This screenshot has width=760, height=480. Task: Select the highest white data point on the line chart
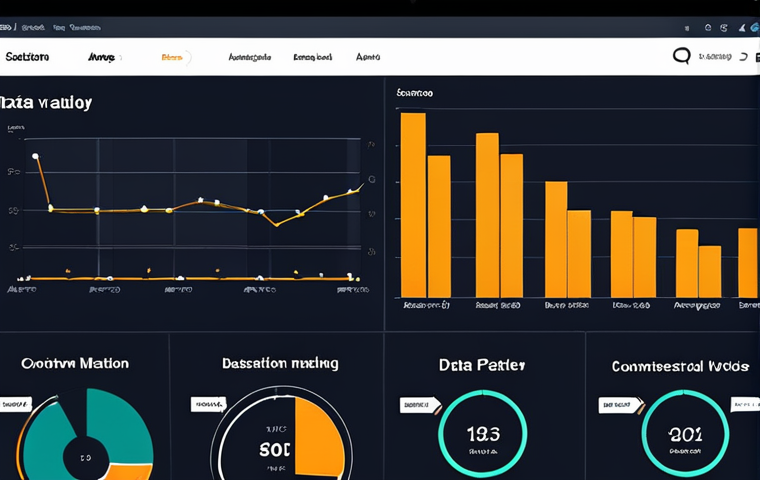click(35, 156)
